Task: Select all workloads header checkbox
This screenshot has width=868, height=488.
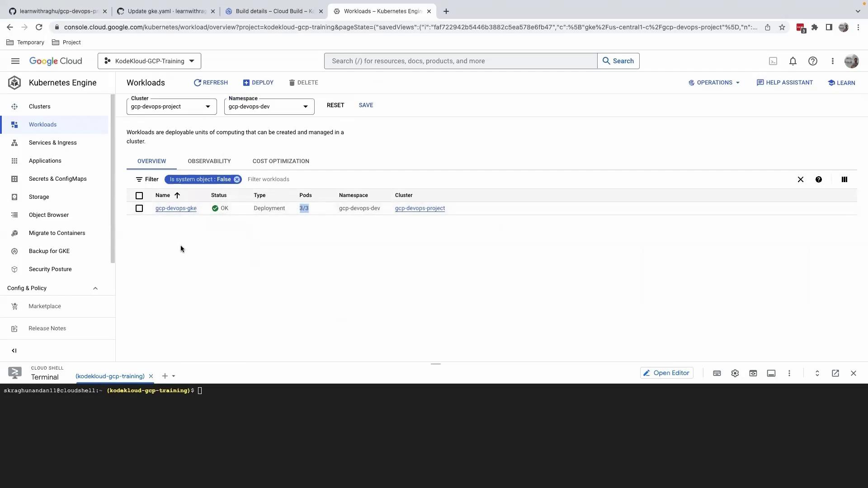Action: point(139,196)
